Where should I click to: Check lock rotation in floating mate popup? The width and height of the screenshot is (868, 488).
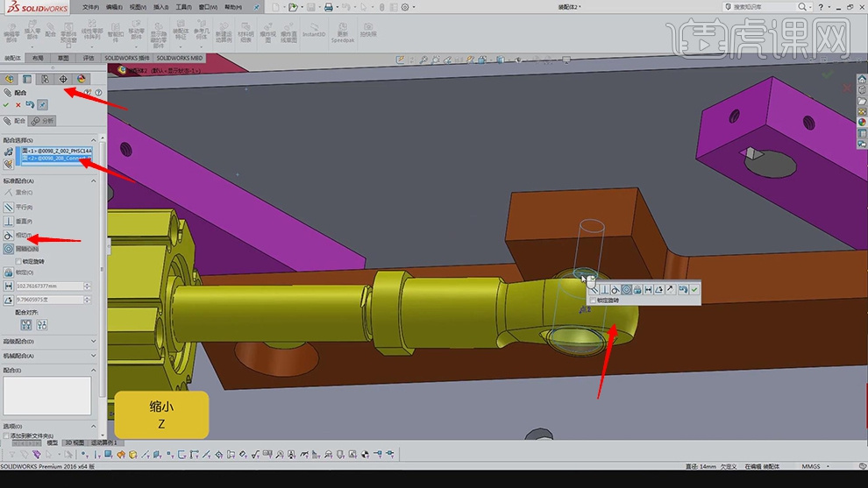point(593,300)
